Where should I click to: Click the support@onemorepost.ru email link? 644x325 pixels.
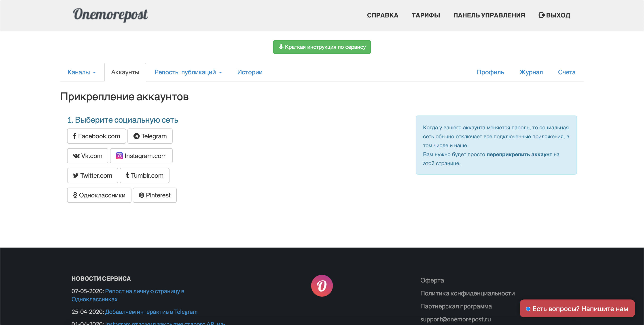(x=455, y=319)
